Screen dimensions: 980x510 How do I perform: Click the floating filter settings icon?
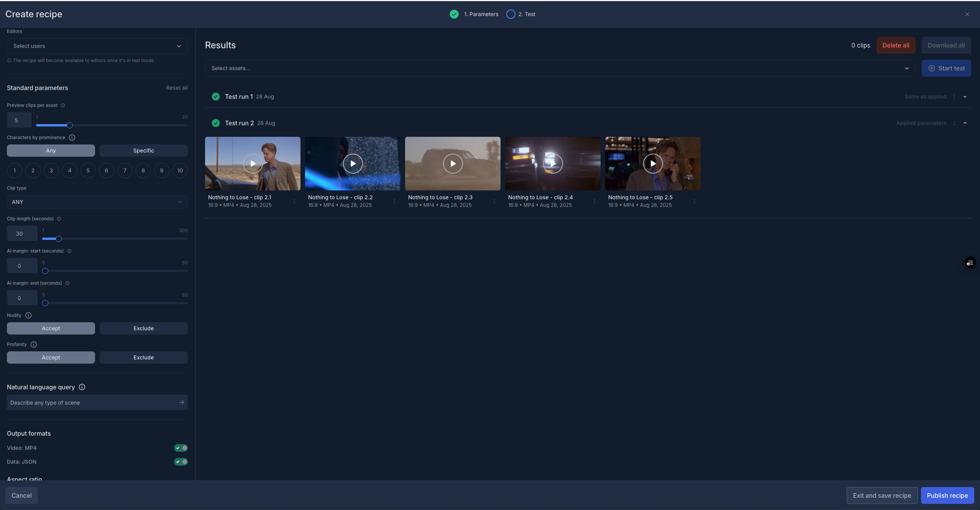970,263
